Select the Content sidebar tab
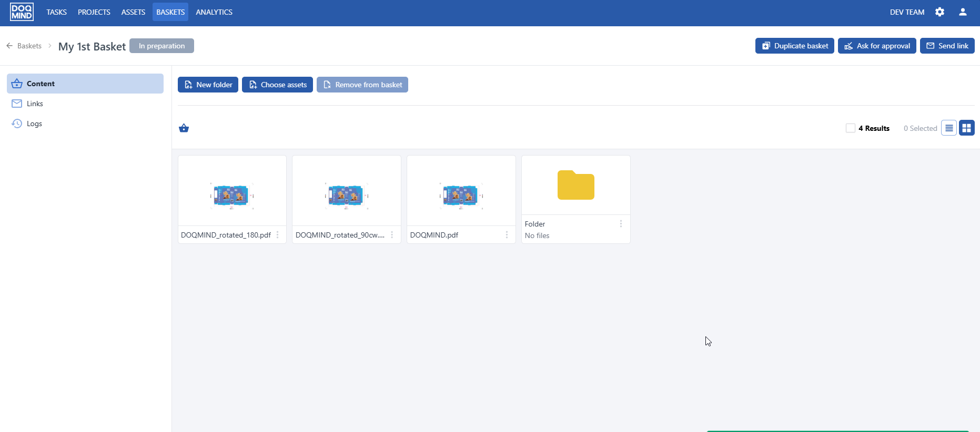This screenshot has width=980, height=432. 85,84
